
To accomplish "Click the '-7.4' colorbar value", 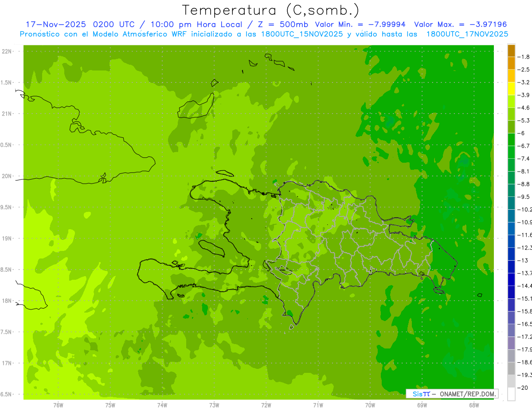I will [x=523, y=159].
